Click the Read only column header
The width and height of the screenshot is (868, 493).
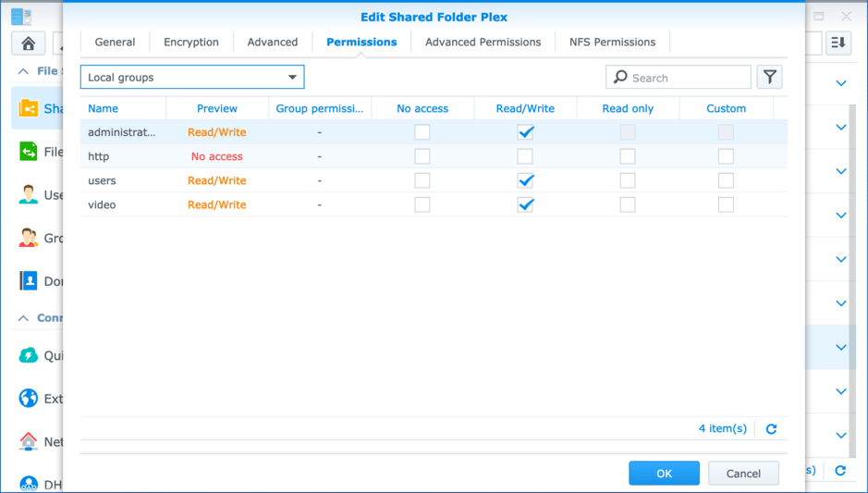pyautogui.click(x=628, y=108)
